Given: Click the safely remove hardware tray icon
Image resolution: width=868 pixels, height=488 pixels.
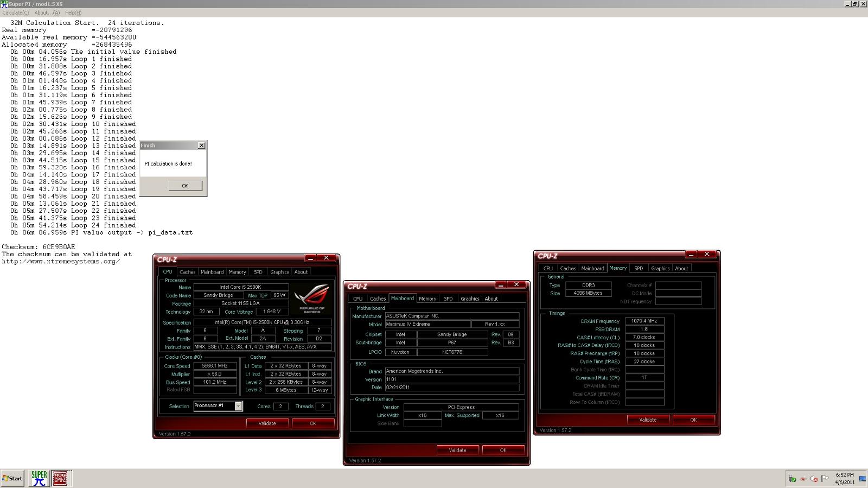Looking at the screenshot, I should [792, 479].
